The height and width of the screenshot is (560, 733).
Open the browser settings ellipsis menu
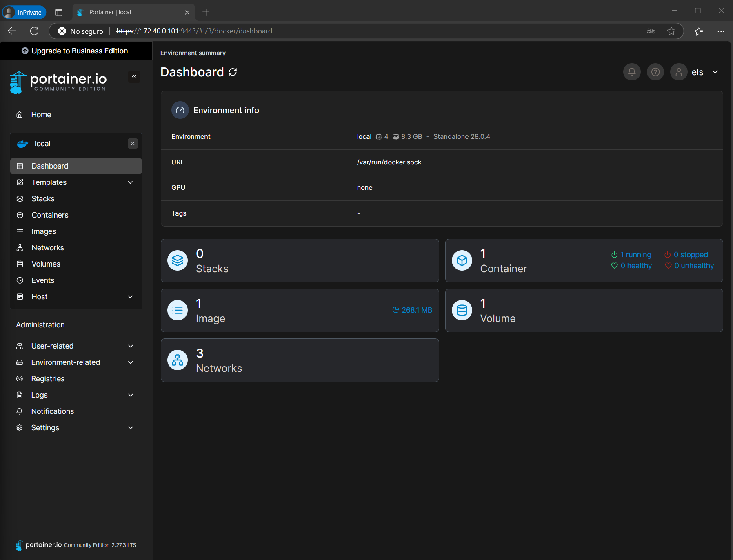pos(721,31)
